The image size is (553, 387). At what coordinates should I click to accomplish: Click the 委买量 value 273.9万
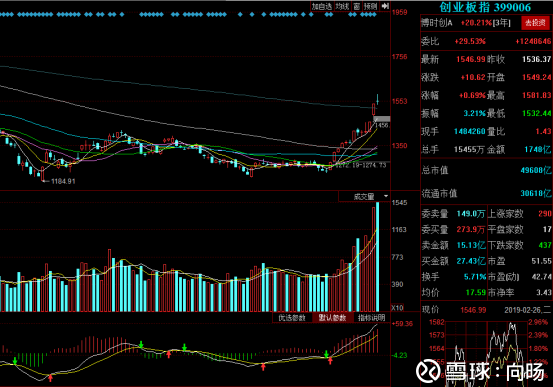coord(471,229)
